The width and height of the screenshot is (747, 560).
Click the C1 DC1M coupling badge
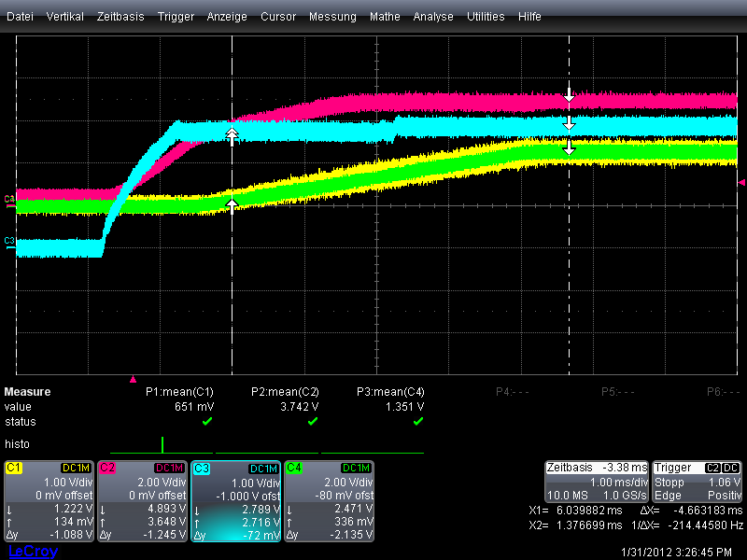[x=77, y=469]
